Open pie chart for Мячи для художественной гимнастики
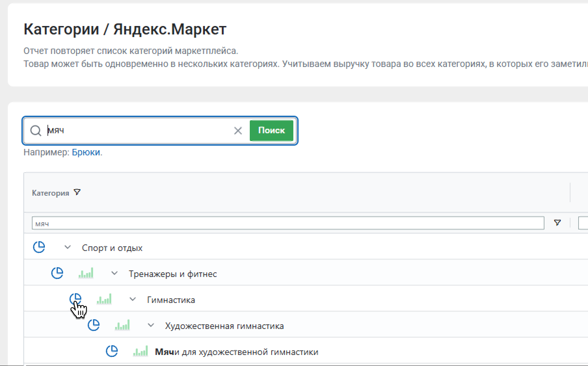This screenshot has width=588, height=366. click(112, 351)
